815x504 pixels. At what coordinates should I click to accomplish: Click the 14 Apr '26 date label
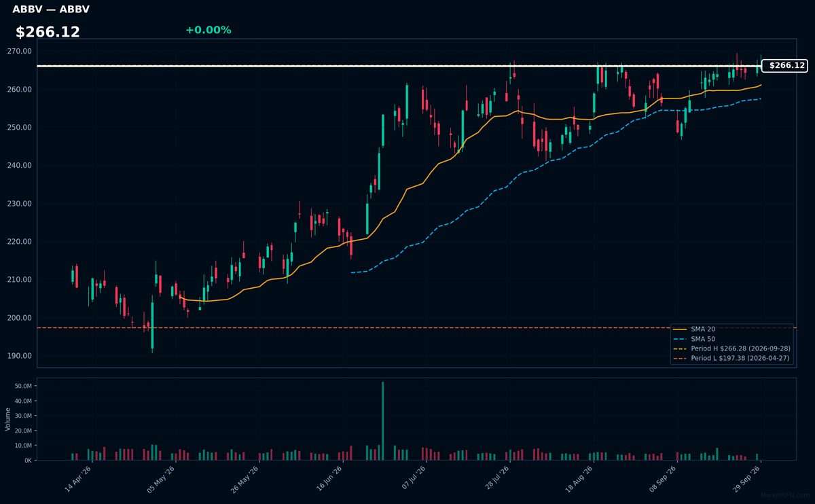point(78,478)
